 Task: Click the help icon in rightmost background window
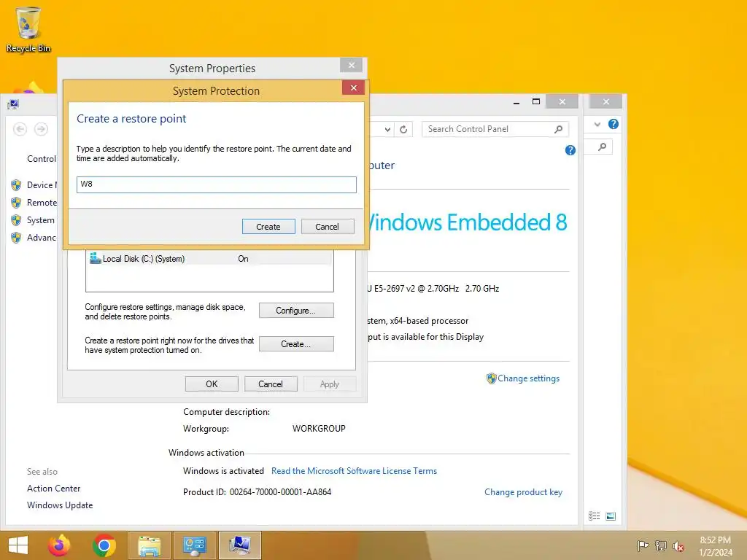pyautogui.click(x=613, y=124)
